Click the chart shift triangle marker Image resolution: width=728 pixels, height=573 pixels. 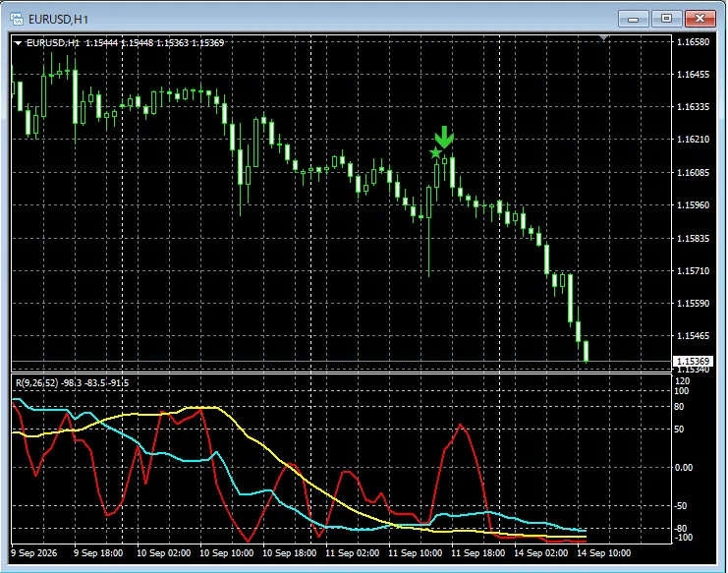(x=603, y=37)
